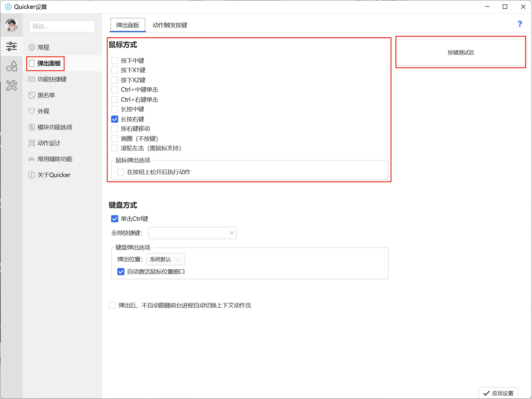Enable 按下中键 checkbox
This screenshot has height=399, width=532.
point(115,61)
